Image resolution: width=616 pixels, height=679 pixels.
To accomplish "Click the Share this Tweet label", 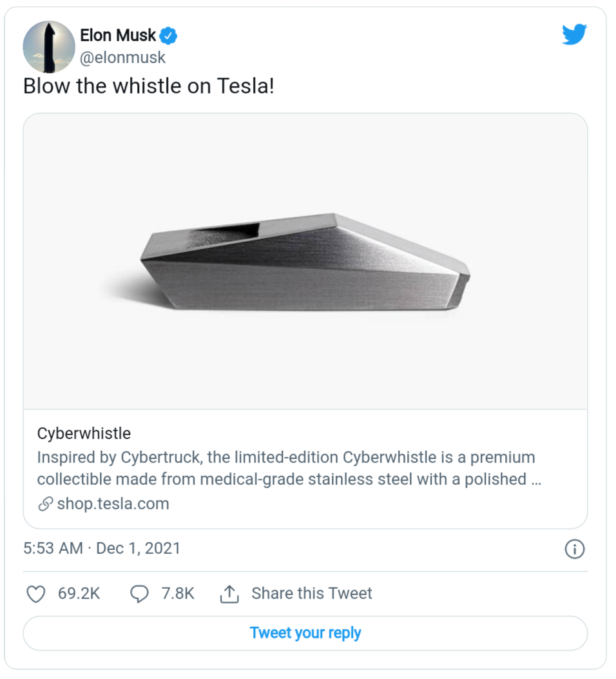I will click(312, 593).
